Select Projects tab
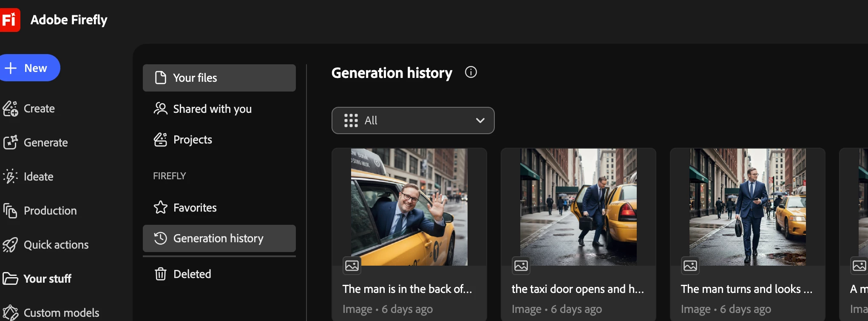868x321 pixels. pos(219,140)
